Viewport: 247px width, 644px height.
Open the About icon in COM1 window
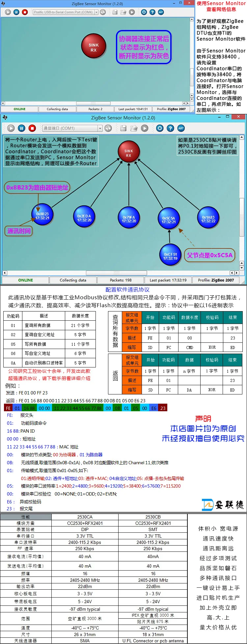click(181, 128)
